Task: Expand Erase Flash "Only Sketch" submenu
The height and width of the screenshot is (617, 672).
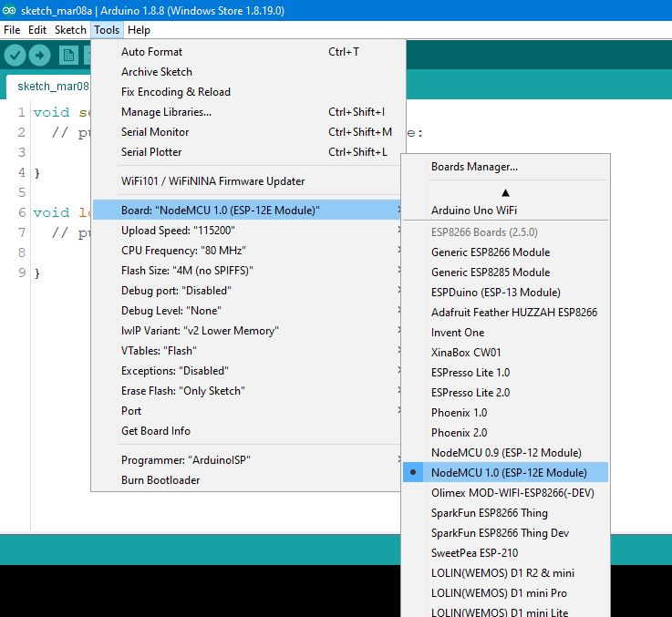Action: (247, 391)
